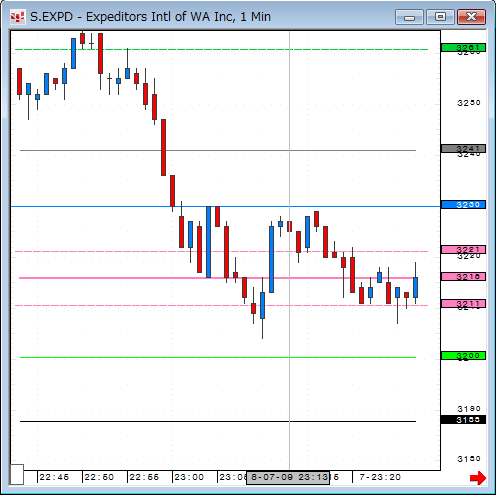
Task: Click the chart app icon in title bar
Action: 18,17
